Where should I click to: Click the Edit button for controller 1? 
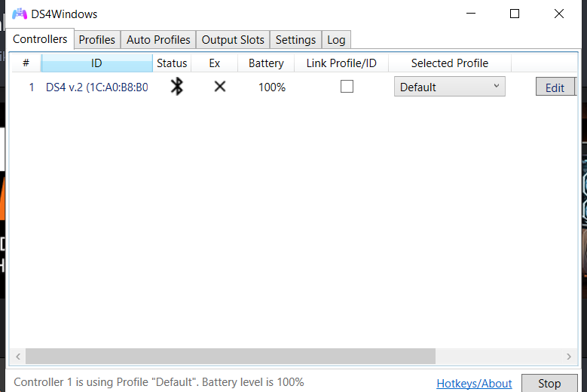555,87
